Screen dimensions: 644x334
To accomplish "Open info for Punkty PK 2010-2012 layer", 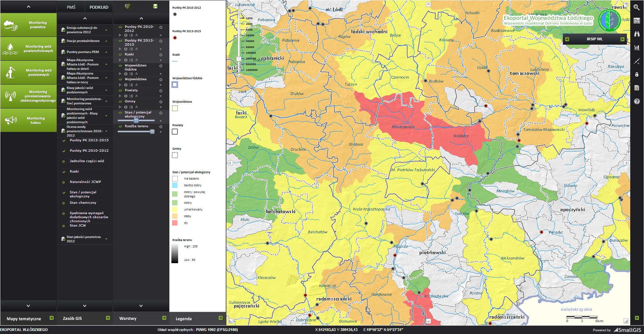I will (126, 35).
